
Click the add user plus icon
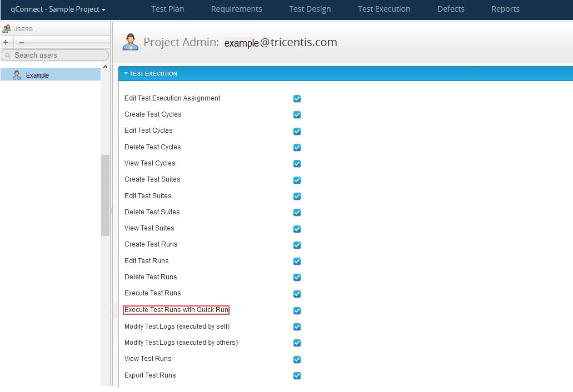pos(6,42)
